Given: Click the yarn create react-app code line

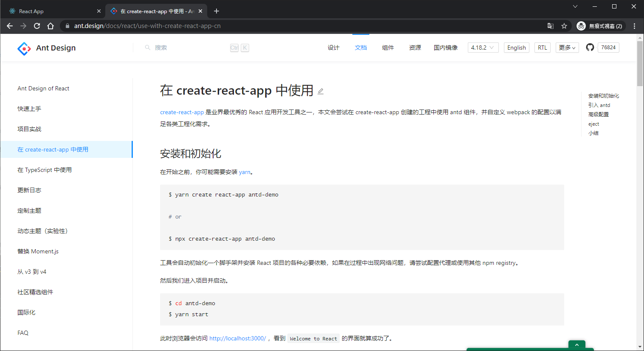Looking at the screenshot, I should point(224,195).
